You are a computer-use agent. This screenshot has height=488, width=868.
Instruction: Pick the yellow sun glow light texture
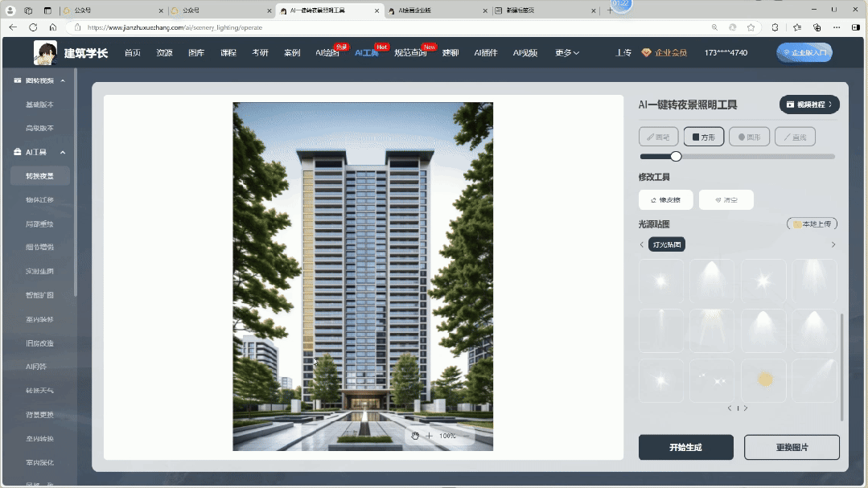click(x=763, y=380)
